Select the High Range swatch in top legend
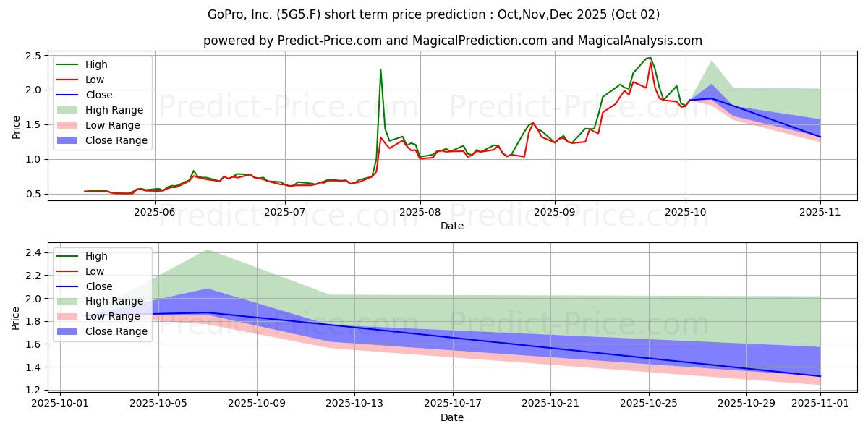868x434 pixels. [69, 110]
